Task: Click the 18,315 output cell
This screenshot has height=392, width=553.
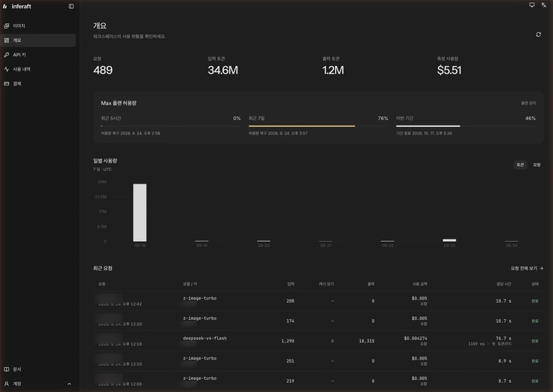Action: (367, 341)
